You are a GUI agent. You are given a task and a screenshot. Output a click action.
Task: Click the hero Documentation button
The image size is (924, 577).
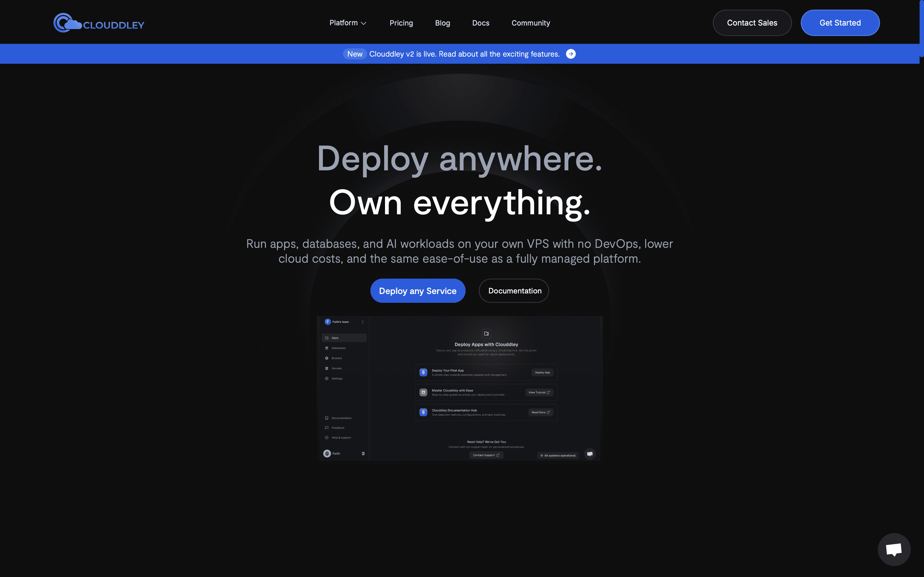pyautogui.click(x=514, y=291)
